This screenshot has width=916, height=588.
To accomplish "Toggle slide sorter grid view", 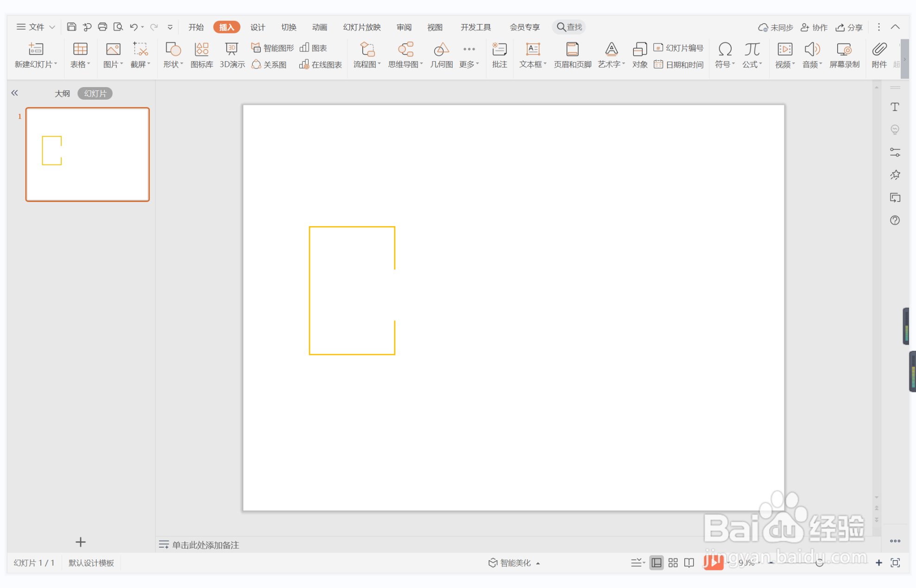I will [673, 563].
